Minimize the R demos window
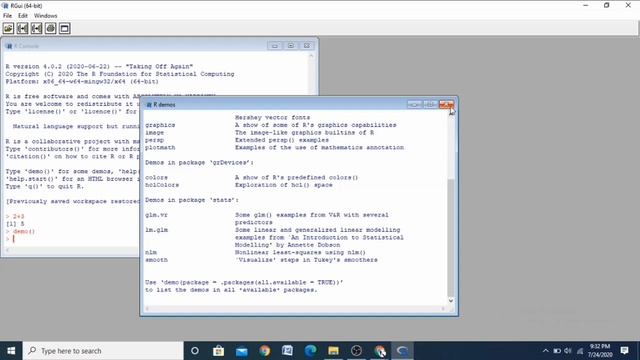This screenshot has width=640, height=360. click(x=414, y=105)
